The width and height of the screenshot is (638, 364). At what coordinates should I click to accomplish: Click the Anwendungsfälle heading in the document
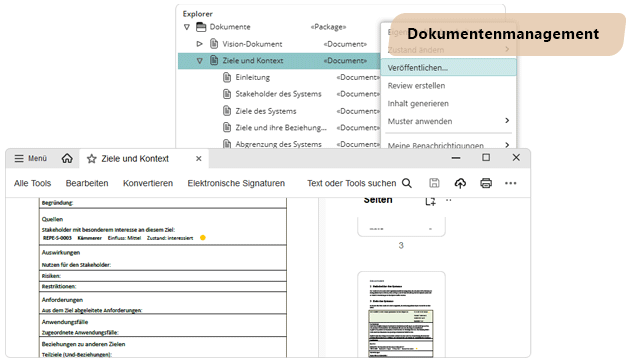pyautogui.click(x=65, y=322)
